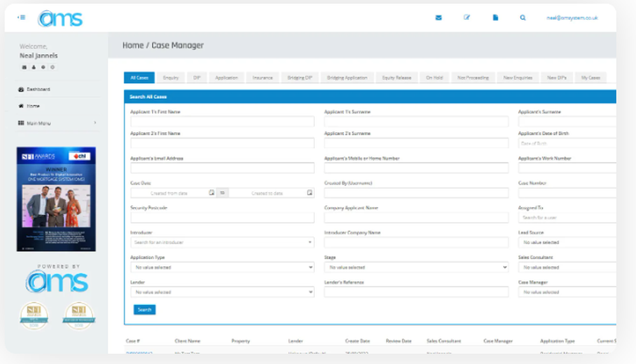Screen dimensions: 636x364
Task: Switch to the Equity Release tab
Action: click(x=397, y=78)
